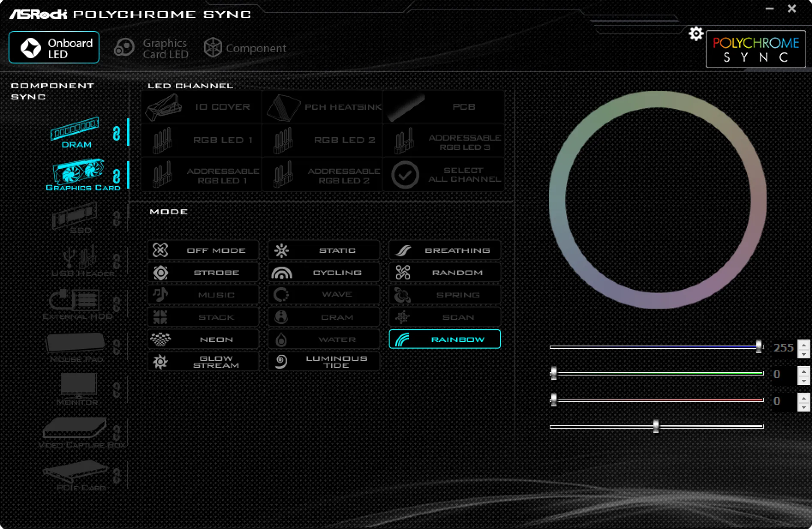Viewport: 812px width, 529px height.
Task: Toggle the SSD sync link
Action: point(116,218)
